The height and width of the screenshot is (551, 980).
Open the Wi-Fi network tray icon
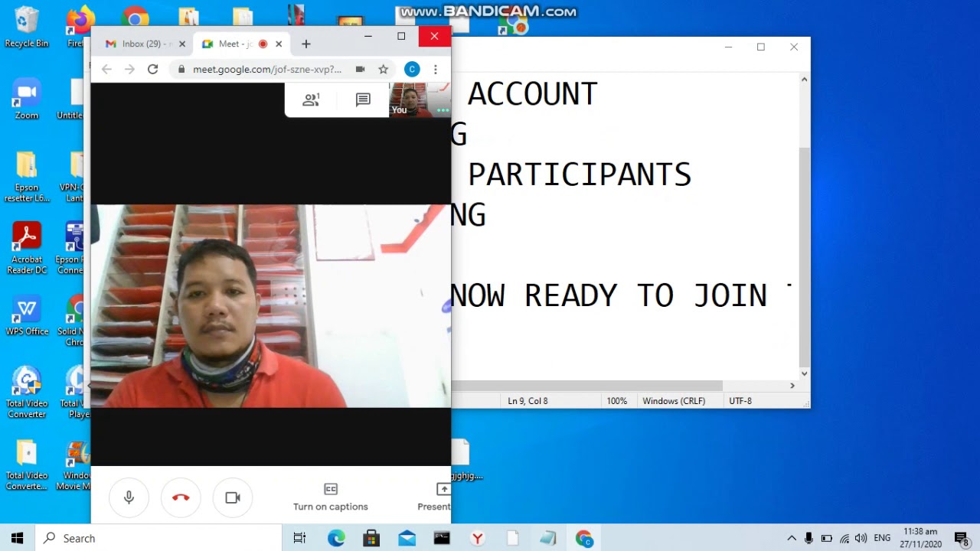[844, 538]
